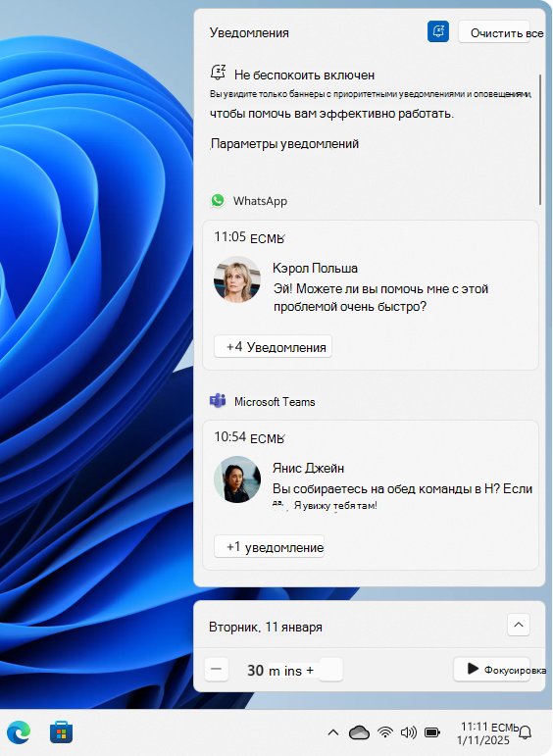Expand the +4 Уведомления group

pyautogui.click(x=273, y=347)
